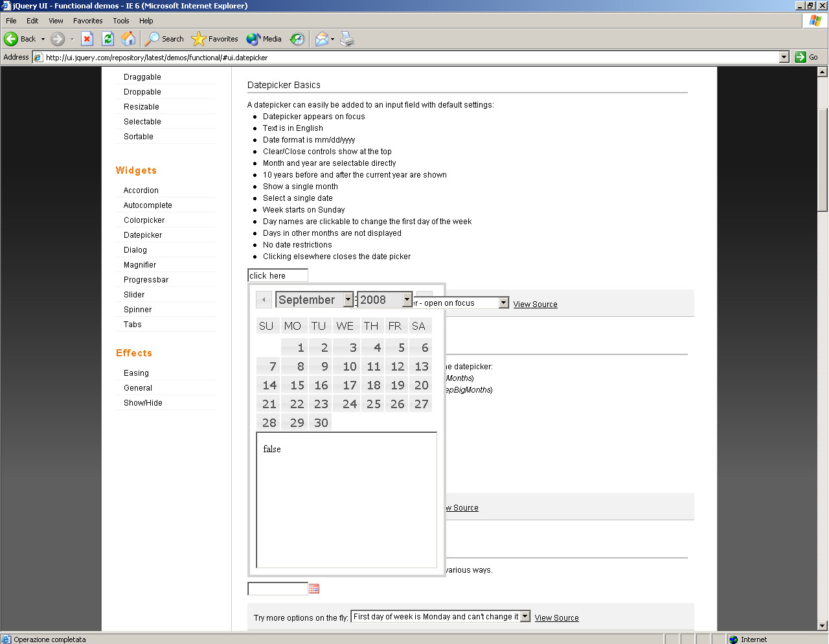
Task: Open the Tools menu
Action: pyautogui.click(x=120, y=21)
